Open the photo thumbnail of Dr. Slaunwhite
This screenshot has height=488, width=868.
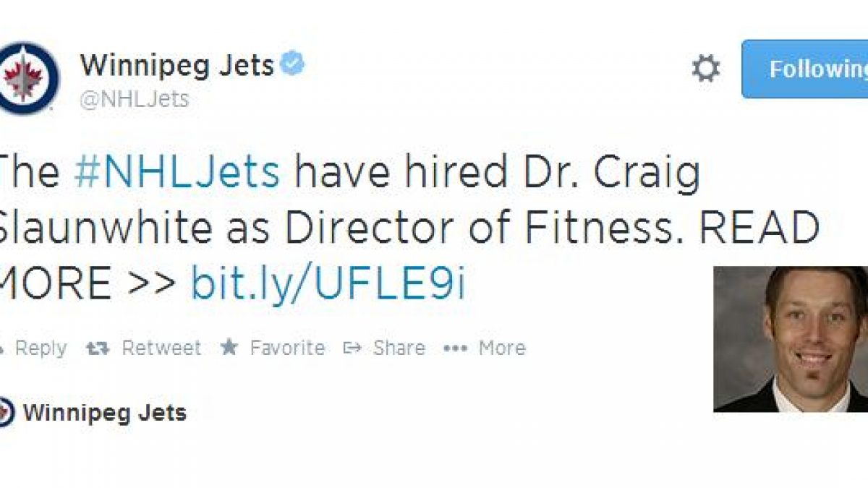(x=791, y=339)
